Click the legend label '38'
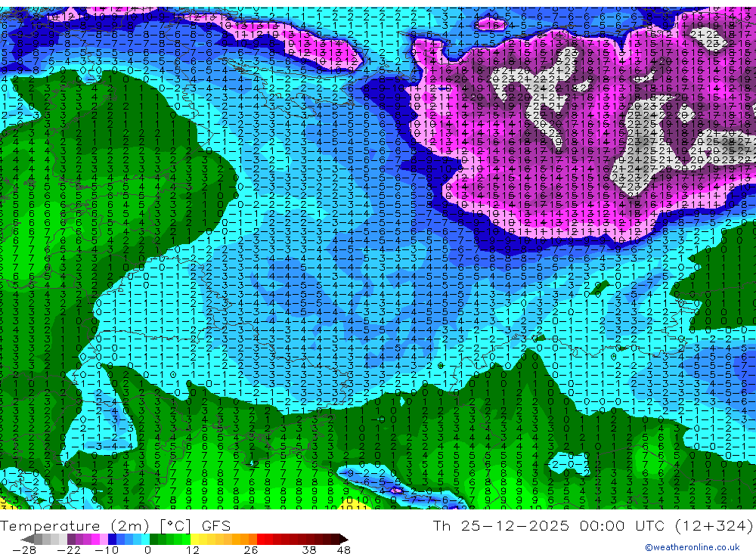The width and height of the screenshot is (756, 554). (x=309, y=550)
